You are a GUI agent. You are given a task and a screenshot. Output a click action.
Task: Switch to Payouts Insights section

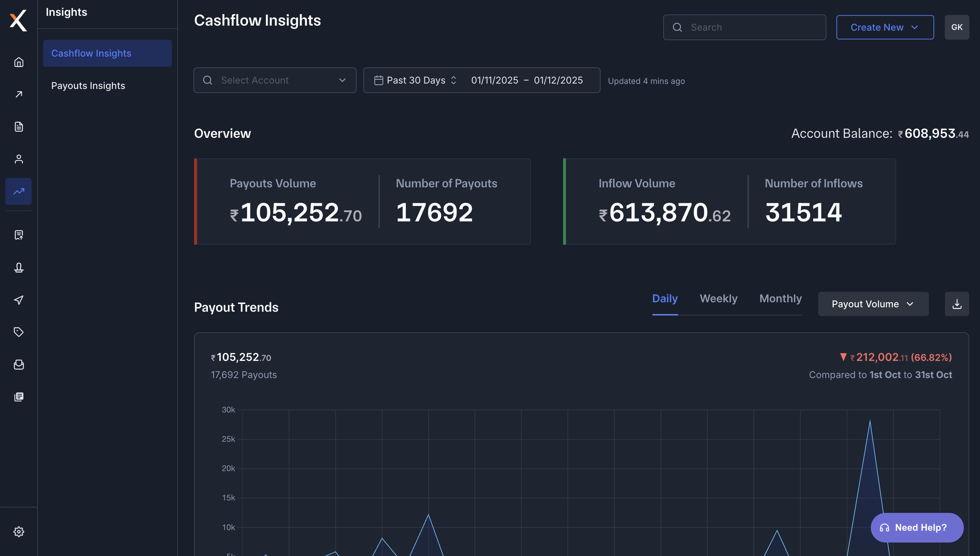(x=88, y=86)
